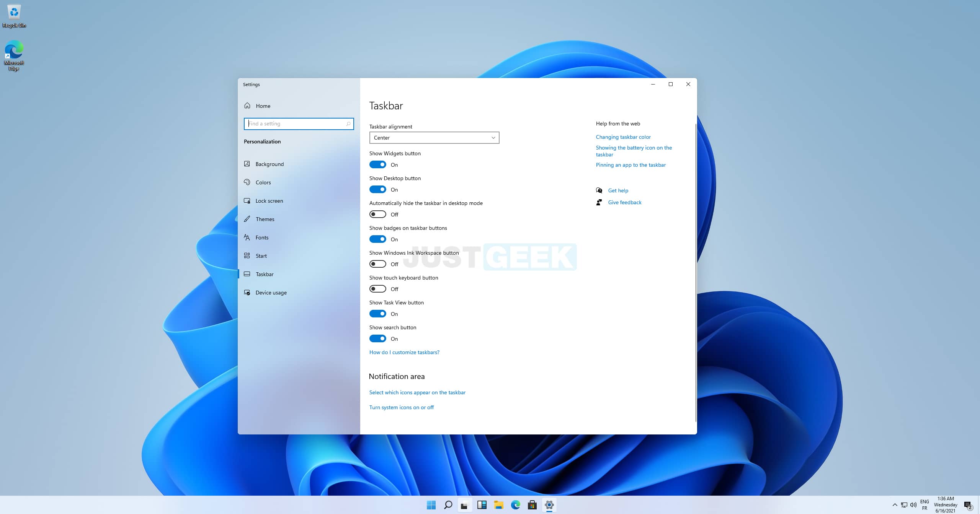The width and height of the screenshot is (980, 514).
Task: Select the Microsoft Edge desktop shortcut
Action: pos(14,55)
